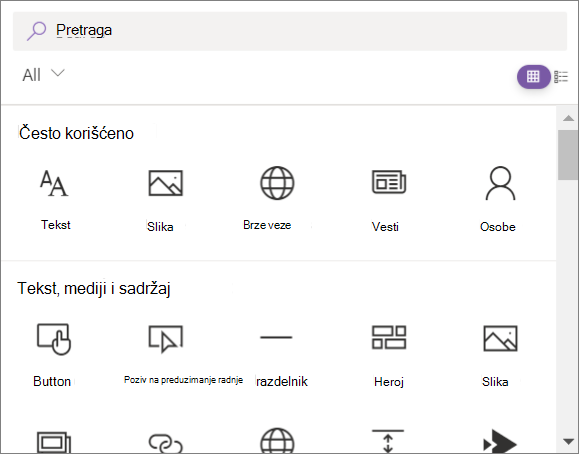579x454 pixels.
Task: Click the vertical scrollbar thumb
Action: click(x=568, y=155)
